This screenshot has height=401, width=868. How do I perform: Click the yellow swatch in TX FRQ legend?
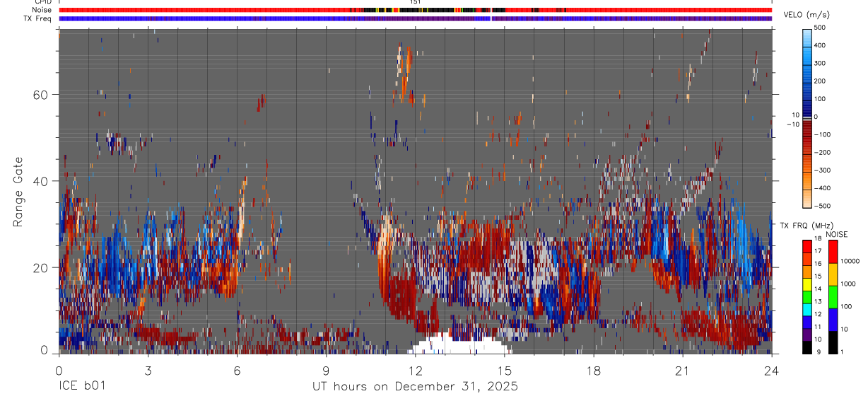click(x=807, y=284)
